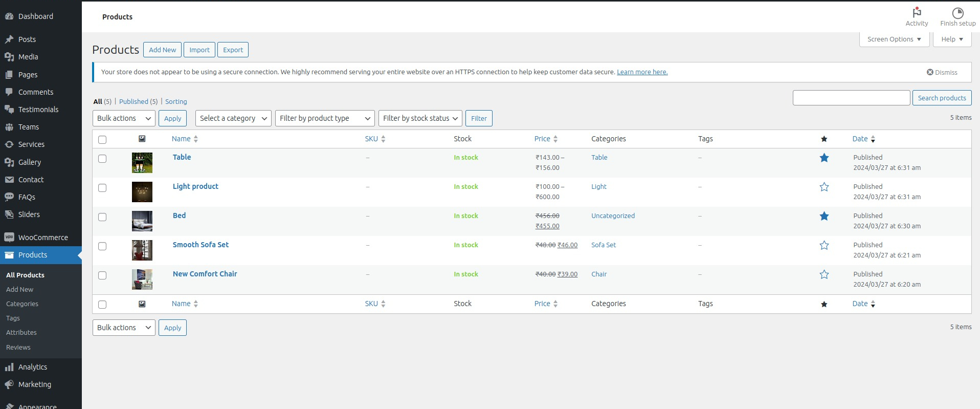
Task: Open Analytics bar chart icon in sidebar
Action: pos(9,367)
